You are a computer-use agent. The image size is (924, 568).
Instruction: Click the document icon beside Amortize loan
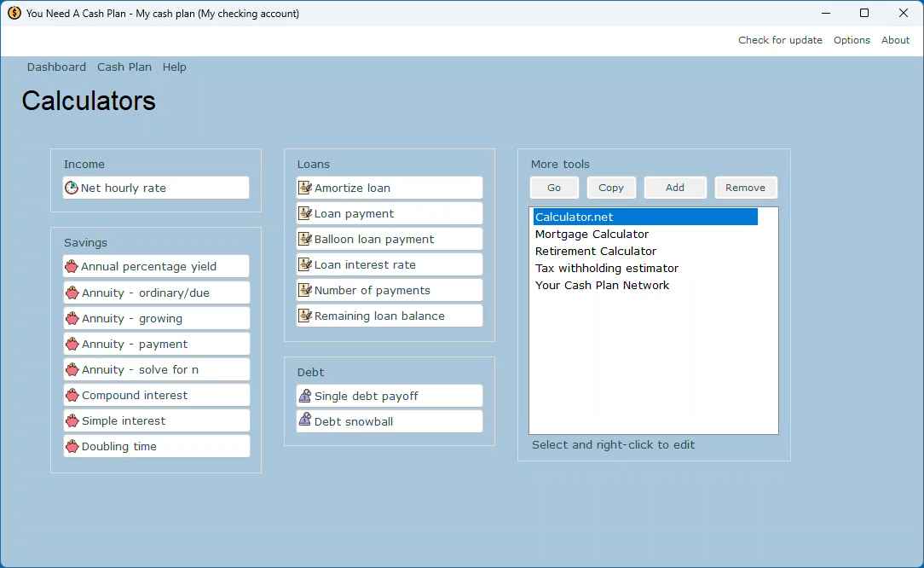tap(304, 188)
